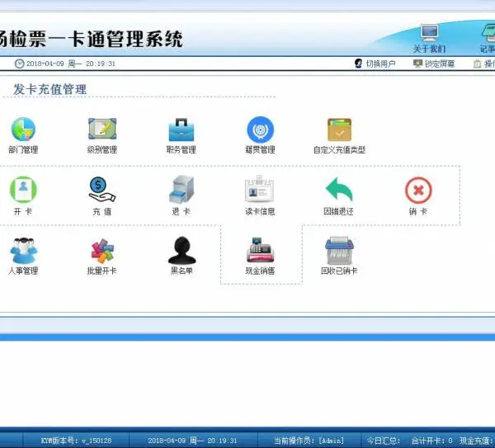Click the 发卡充值管理 section heading
The height and width of the screenshot is (448, 495).
pos(49,89)
